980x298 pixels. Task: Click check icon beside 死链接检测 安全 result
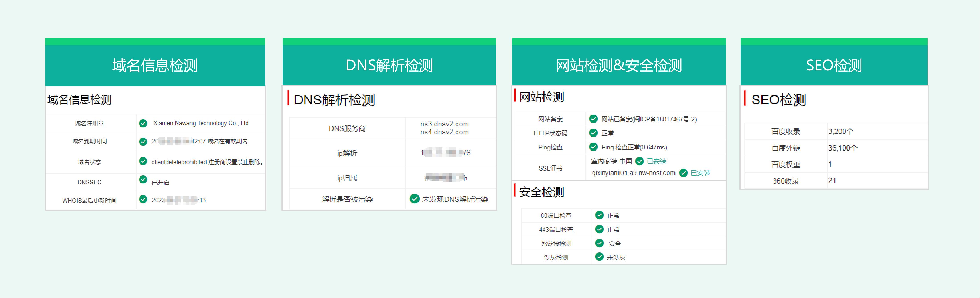coord(599,243)
